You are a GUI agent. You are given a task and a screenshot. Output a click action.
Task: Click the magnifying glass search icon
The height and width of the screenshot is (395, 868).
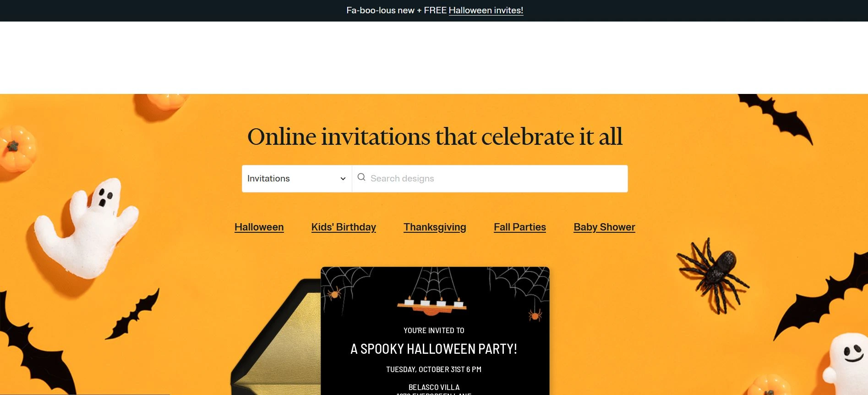pyautogui.click(x=361, y=177)
